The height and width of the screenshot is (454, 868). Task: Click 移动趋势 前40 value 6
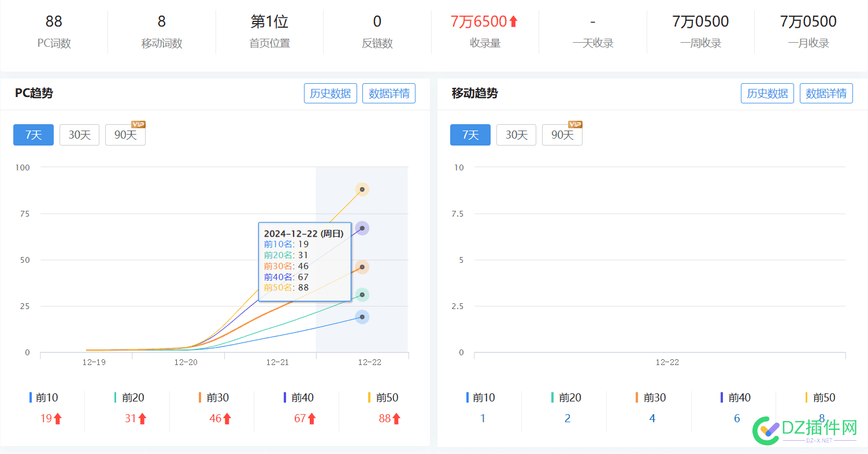pyautogui.click(x=737, y=419)
